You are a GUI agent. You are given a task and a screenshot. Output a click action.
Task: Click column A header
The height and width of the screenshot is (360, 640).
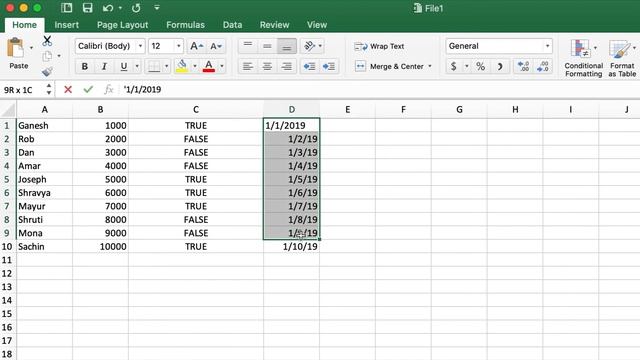pos(44,109)
